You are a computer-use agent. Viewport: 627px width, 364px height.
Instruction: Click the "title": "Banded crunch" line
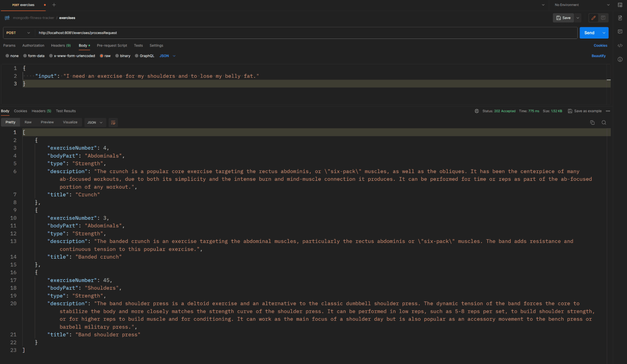pos(84,257)
